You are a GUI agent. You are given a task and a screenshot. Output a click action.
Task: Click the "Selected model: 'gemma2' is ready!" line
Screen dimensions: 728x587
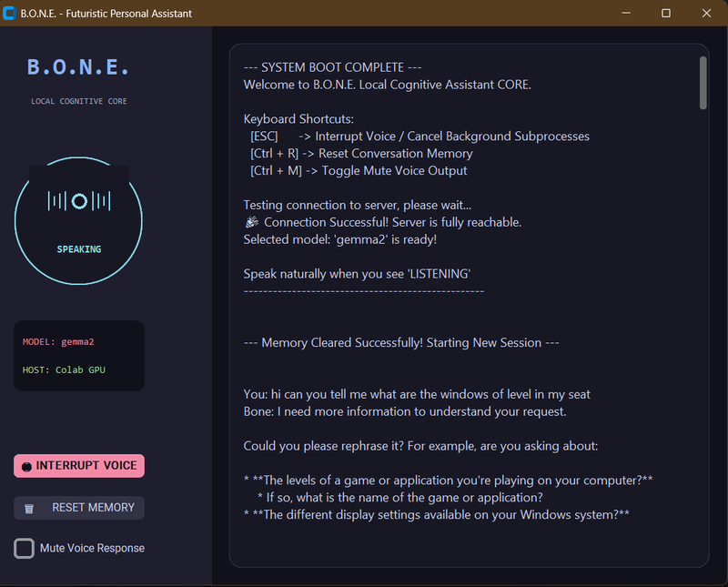pyautogui.click(x=340, y=239)
